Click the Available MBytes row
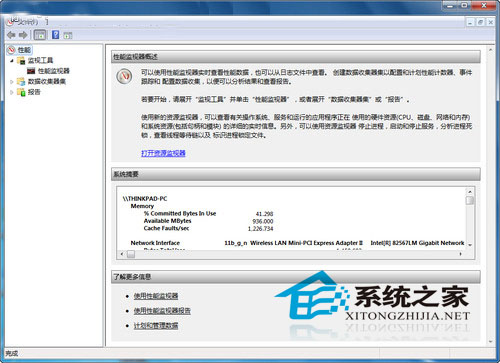 [x=167, y=221]
